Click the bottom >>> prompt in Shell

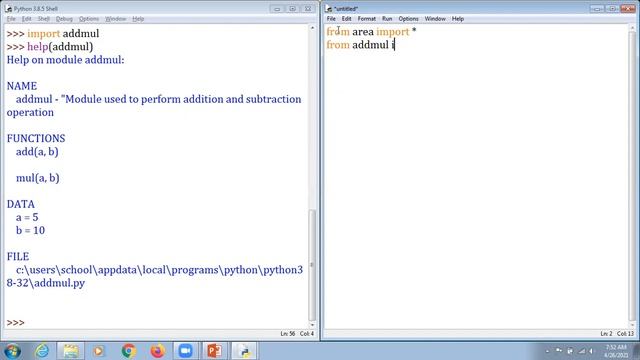click(x=16, y=322)
